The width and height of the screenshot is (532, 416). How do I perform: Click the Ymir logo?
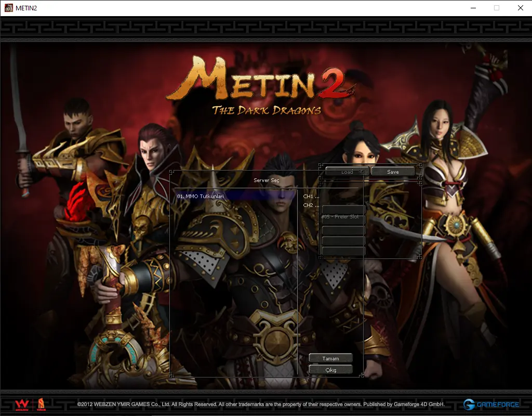click(x=41, y=405)
